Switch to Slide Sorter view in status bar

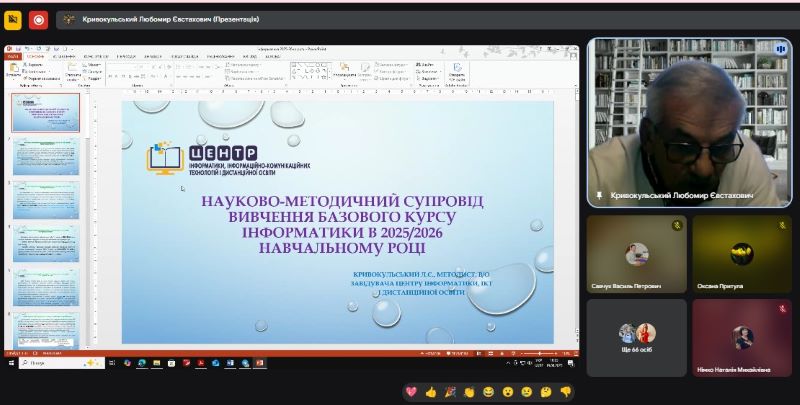[491, 353]
